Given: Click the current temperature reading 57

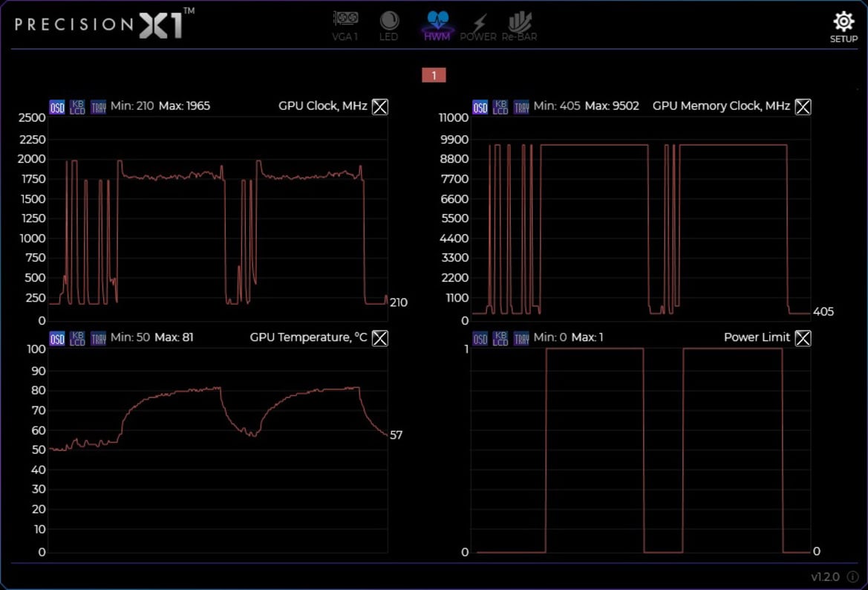Looking at the screenshot, I should (x=397, y=435).
